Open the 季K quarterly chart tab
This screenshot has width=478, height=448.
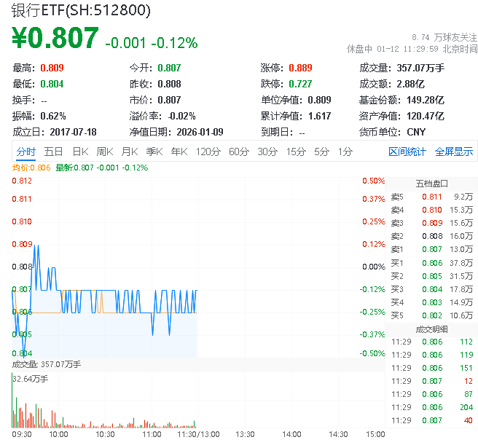click(x=154, y=152)
